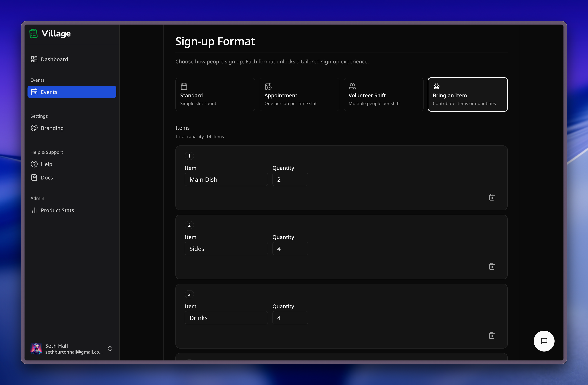The width and height of the screenshot is (588, 385).
Task: Go to Branding settings
Action: pos(52,128)
